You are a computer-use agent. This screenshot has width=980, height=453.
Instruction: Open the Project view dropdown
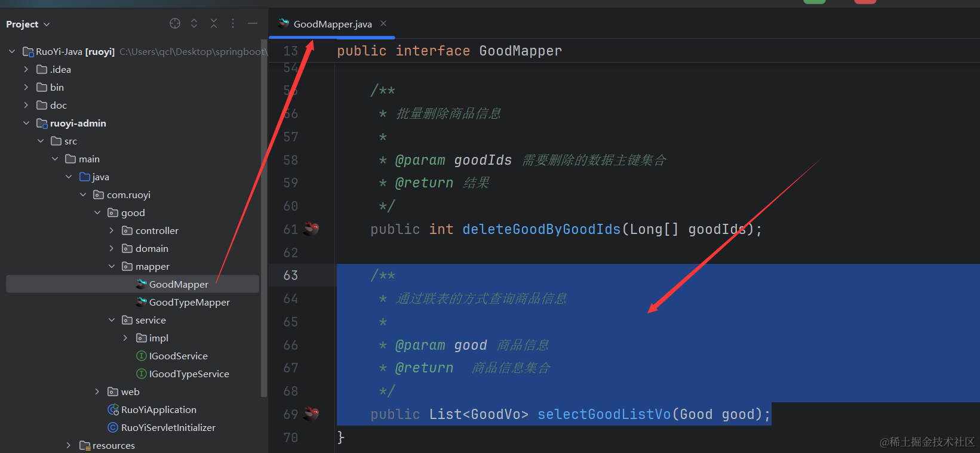click(x=28, y=24)
